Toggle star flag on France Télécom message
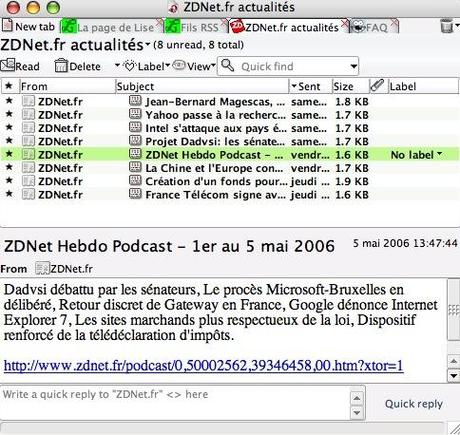Image resolution: width=460 pixels, height=435 pixels. click(x=9, y=193)
